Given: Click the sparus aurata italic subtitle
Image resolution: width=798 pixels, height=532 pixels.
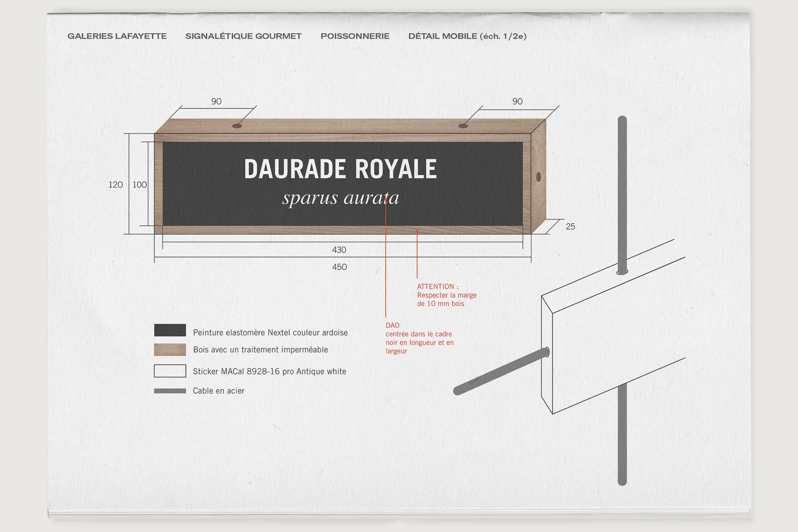Looking at the screenshot, I should [340, 198].
